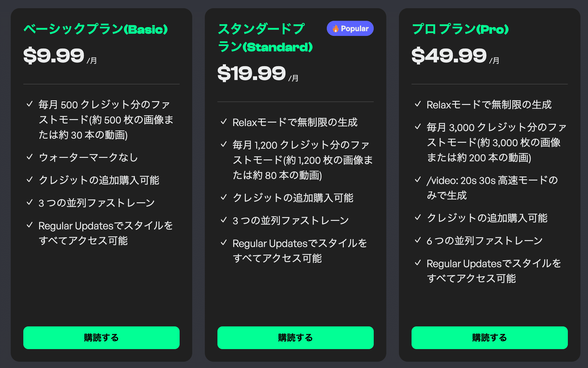
Task: Click the checkmark beside Pro's Regular Updates feature
Action: coord(418,263)
